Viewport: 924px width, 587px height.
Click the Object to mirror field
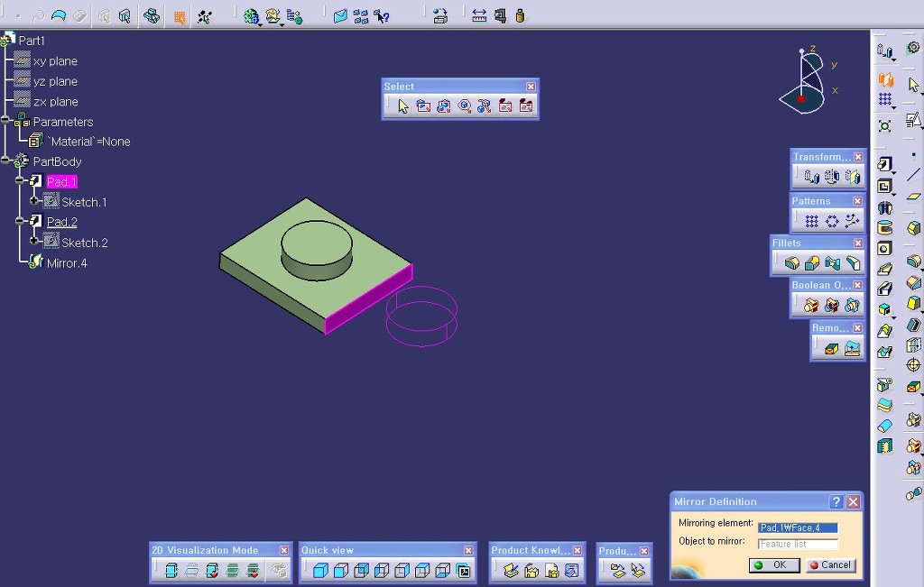798,544
